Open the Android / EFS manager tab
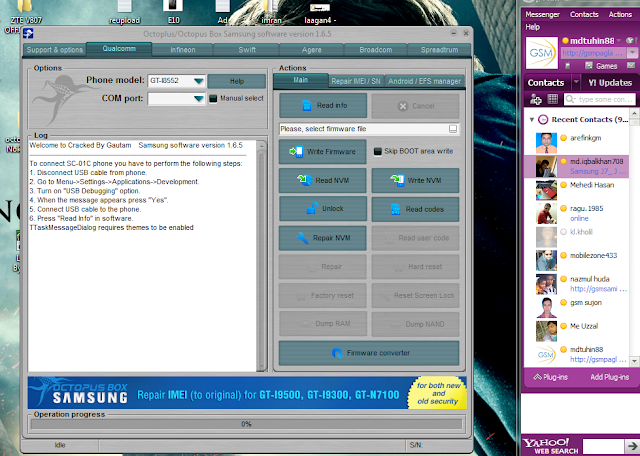Image resolution: width=640 pixels, height=456 pixels. click(424, 81)
